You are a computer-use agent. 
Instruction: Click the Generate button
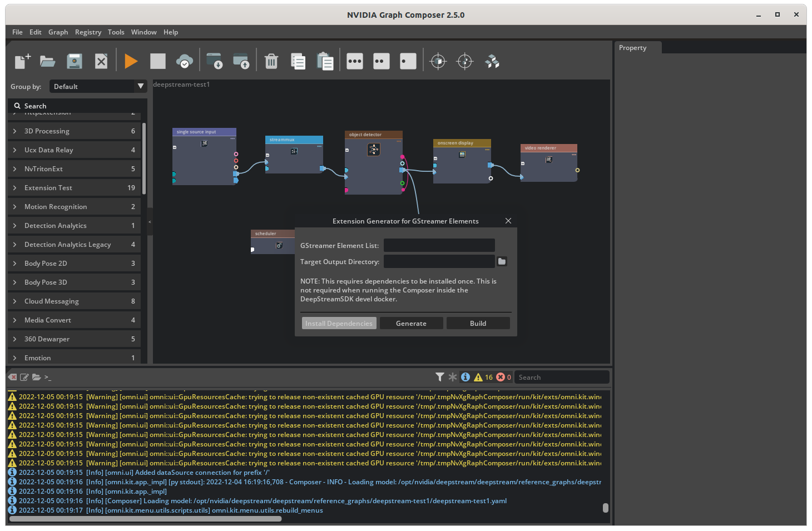click(x=412, y=323)
